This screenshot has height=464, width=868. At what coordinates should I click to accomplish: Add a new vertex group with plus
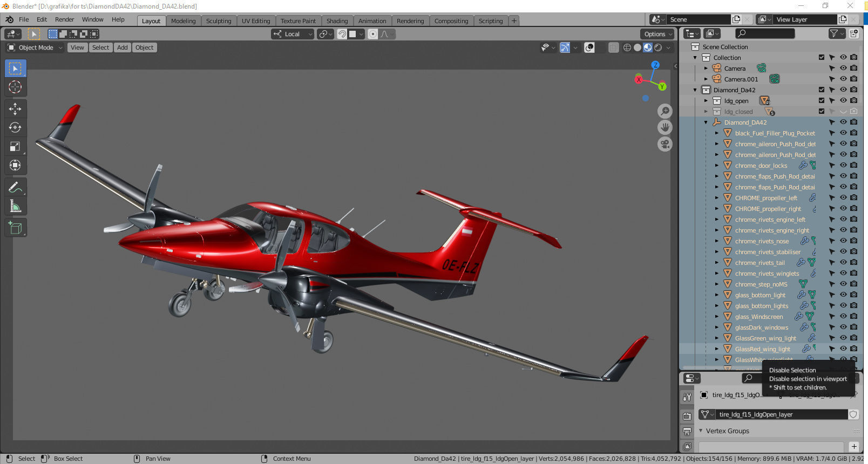tap(854, 446)
